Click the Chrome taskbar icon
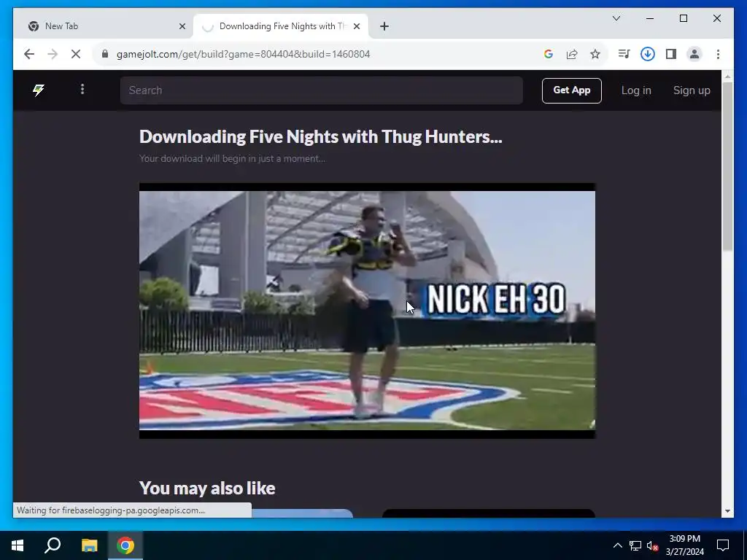The height and width of the screenshot is (560, 747). (125, 545)
